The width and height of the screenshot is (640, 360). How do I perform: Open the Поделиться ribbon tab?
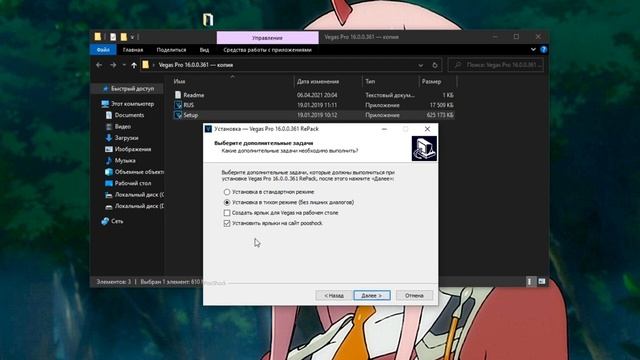(x=171, y=50)
